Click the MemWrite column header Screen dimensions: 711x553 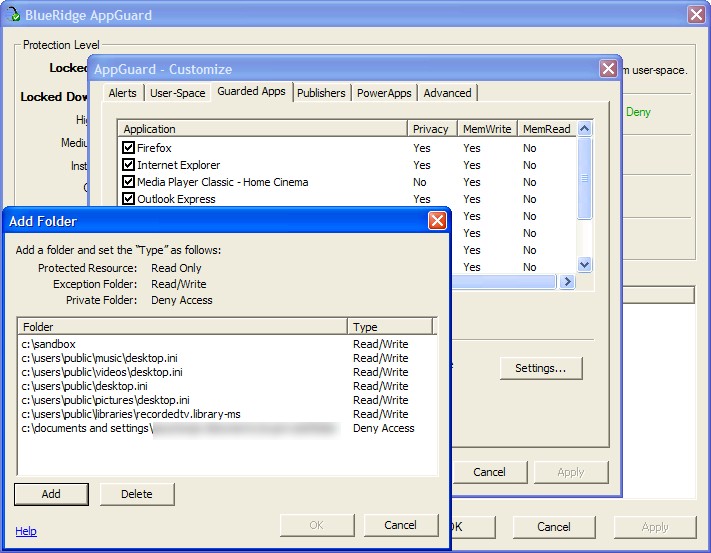[x=487, y=129]
